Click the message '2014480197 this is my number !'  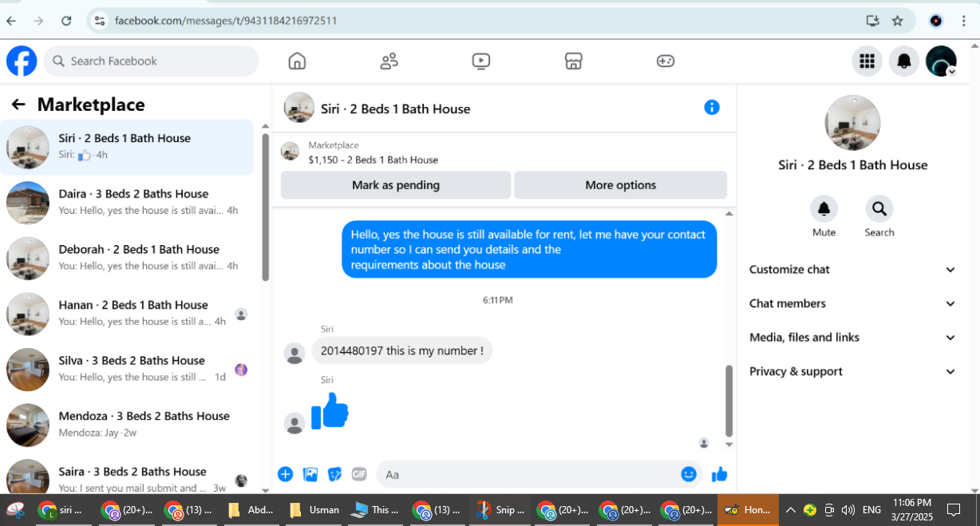click(x=402, y=350)
